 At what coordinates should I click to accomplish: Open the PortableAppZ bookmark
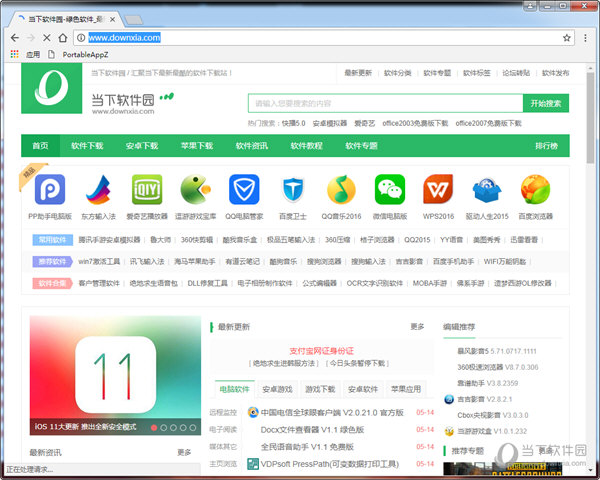coord(78,54)
